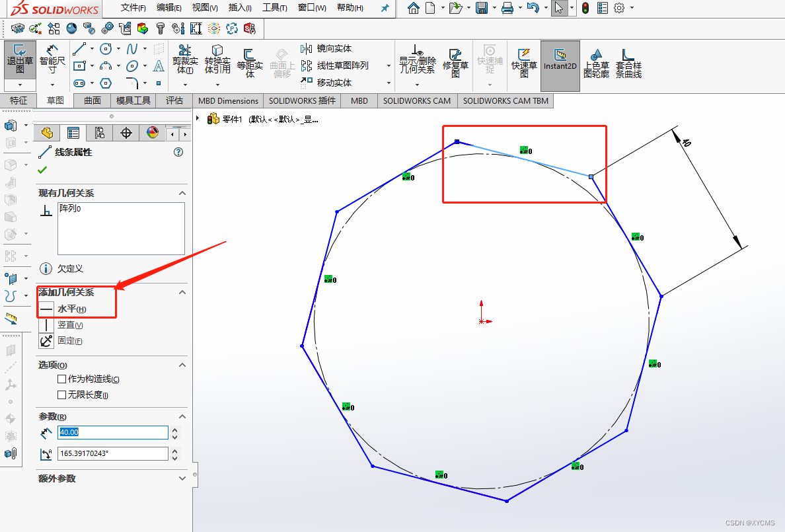Select the Polygon sketch tool
Image resolution: width=785 pixels, height=532 pixels.
[106, 83]
